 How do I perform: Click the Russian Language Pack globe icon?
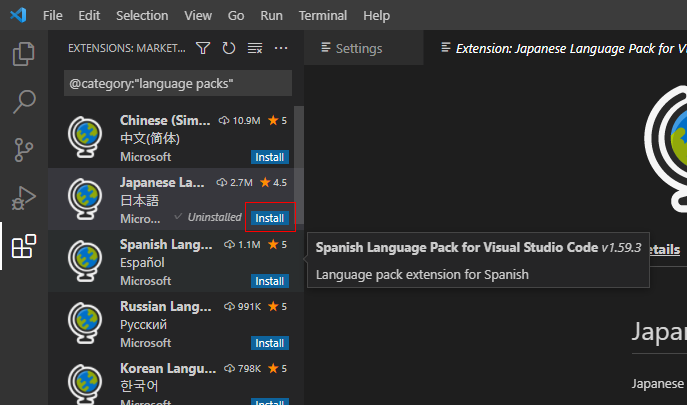[85, 323]
